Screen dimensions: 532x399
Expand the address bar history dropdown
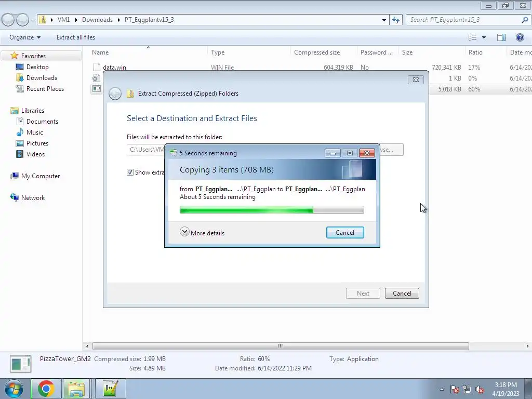(384, 20)
